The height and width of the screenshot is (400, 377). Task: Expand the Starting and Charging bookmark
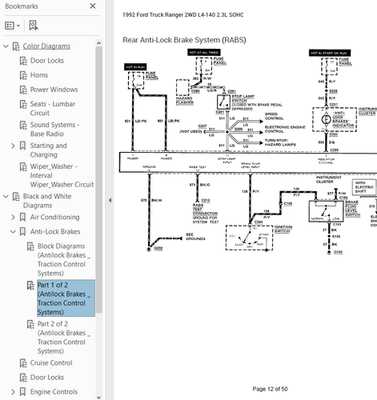tap(13, 146)
